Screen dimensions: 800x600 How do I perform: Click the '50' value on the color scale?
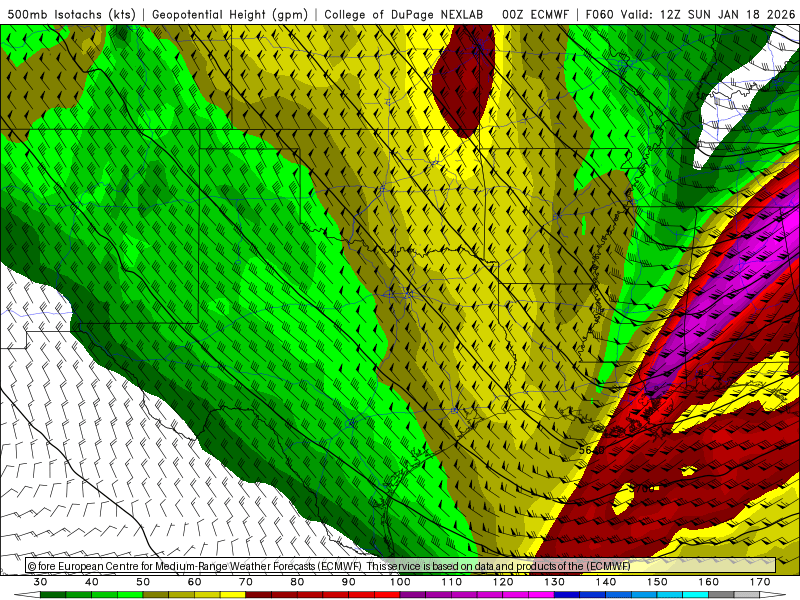(x=143, y=582)
